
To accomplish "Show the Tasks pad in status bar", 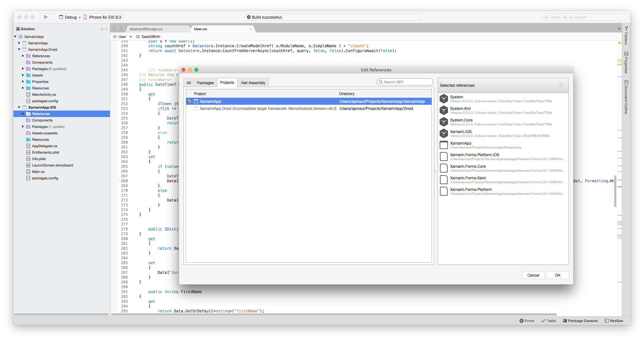I will pos(549,321).
